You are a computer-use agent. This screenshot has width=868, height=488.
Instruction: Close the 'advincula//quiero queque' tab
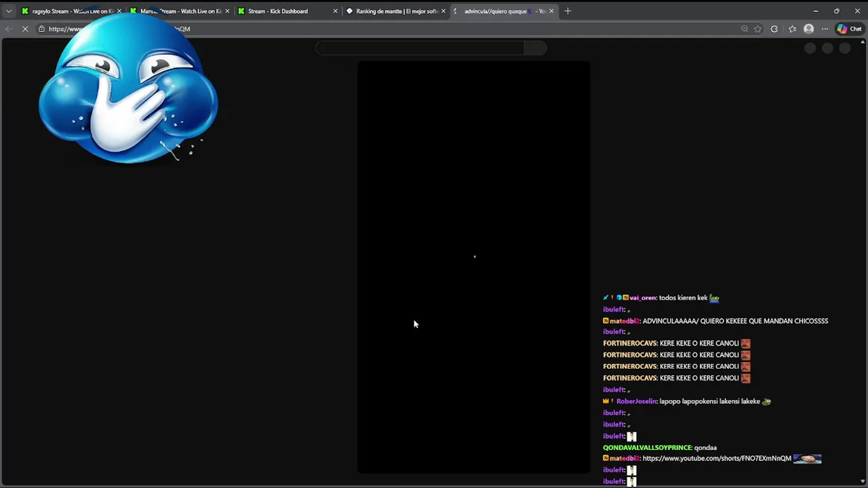coord(551,11)
